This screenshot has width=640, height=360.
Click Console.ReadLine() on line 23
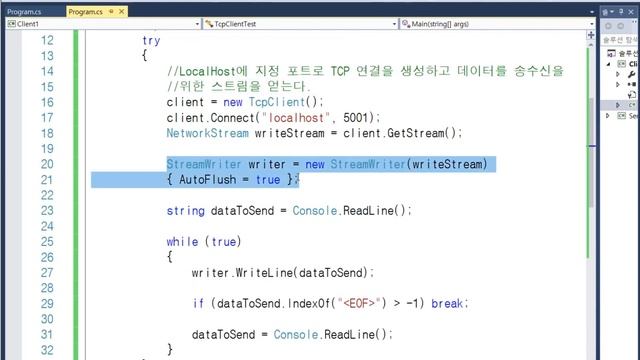349,211
